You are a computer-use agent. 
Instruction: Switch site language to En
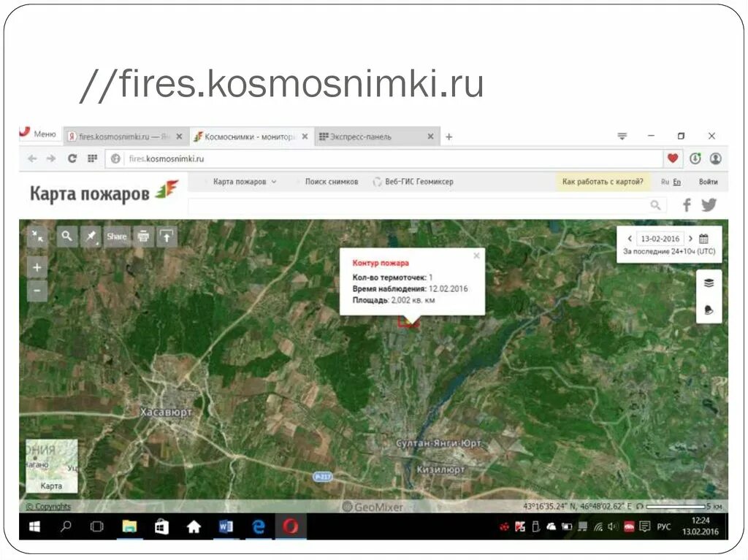(676, 182)
